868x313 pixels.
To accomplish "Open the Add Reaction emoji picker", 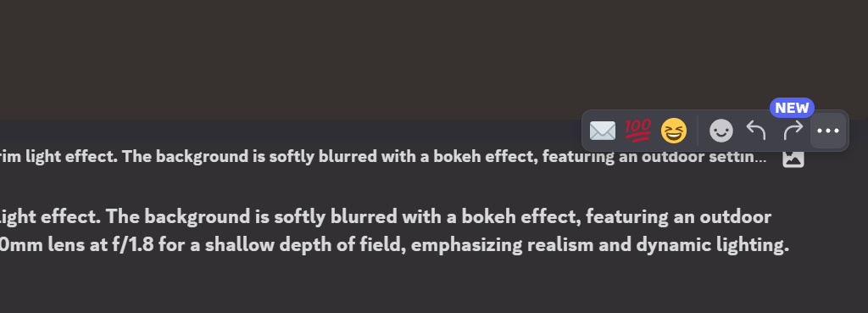I will point(721,131).
